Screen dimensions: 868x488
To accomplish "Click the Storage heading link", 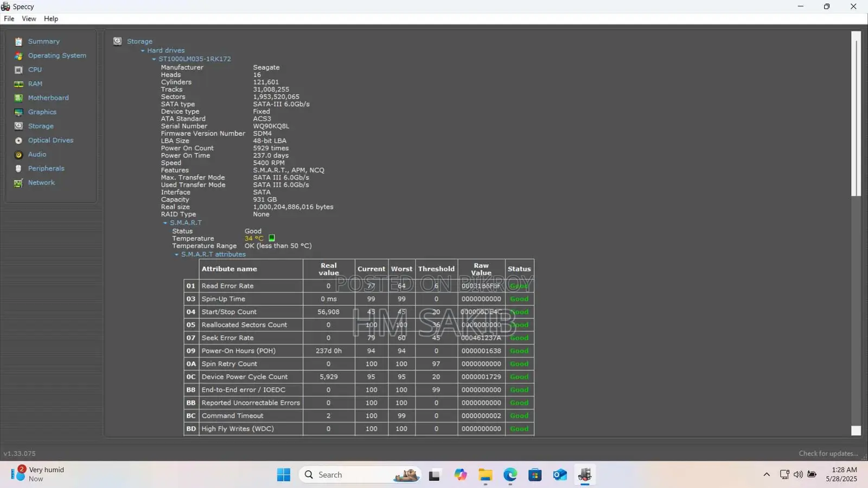I will coord(139,41).
